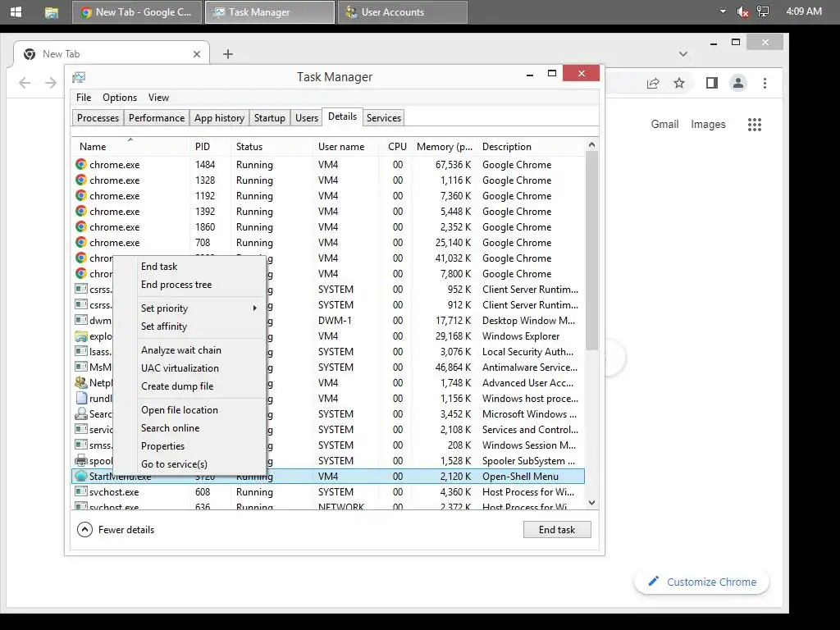Select the Netplwiz user accounts process icon
Image resolution: width=840 pixels, height=630 pixels.
(81, 382)
